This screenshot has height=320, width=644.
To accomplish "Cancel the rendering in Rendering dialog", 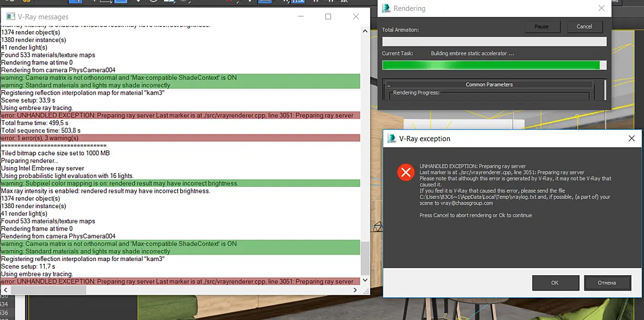I will pyautogui.click(x=584, y=27).
